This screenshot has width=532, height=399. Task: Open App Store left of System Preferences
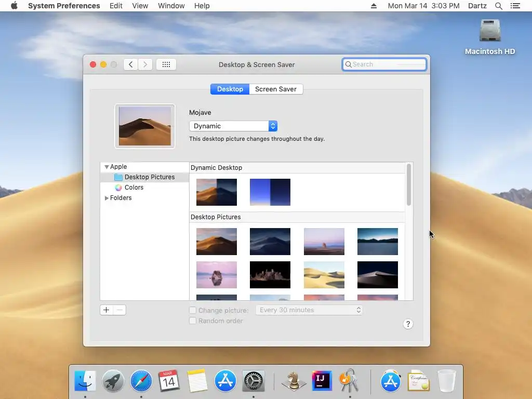tap(225, 381)
